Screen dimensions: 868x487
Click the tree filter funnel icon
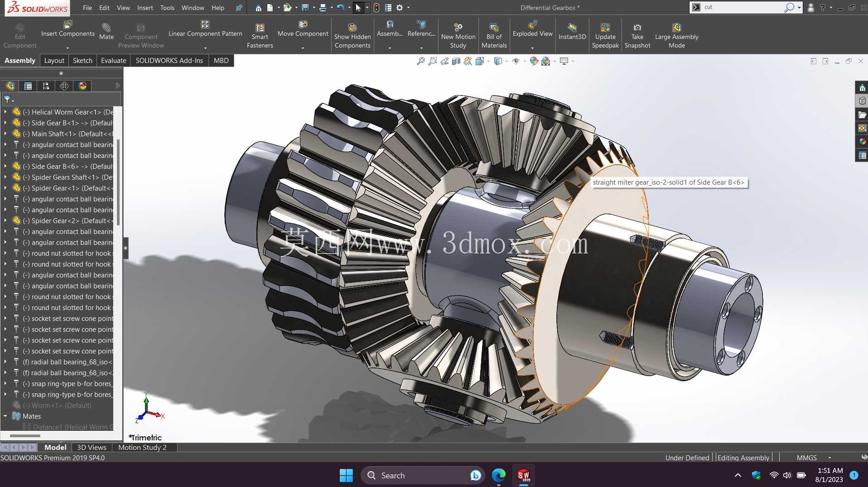(8, 100)
